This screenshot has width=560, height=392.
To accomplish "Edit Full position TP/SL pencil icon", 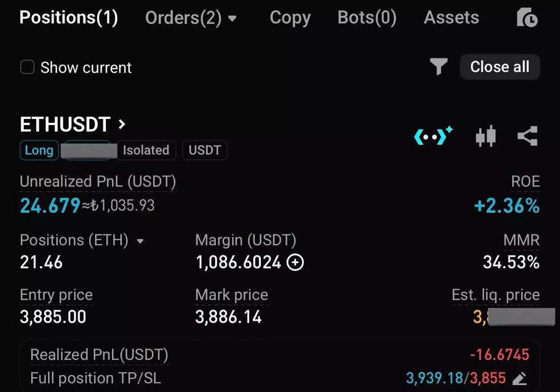I will (520, 378).
